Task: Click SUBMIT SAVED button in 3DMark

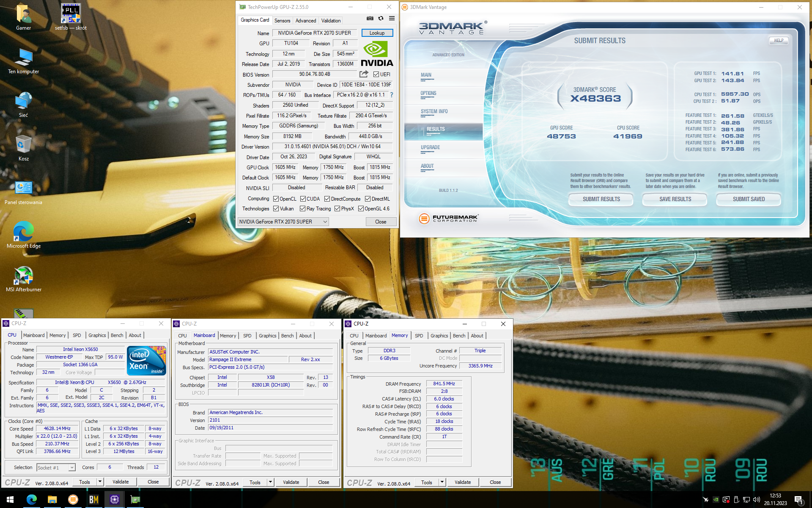Action: click(x=749, y=199)
